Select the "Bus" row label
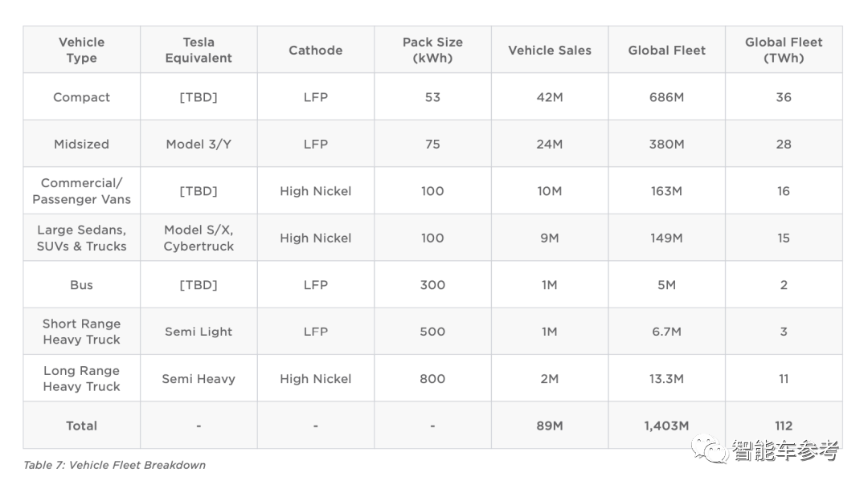Viewport: 868px width, 489px height. point(81,285)
